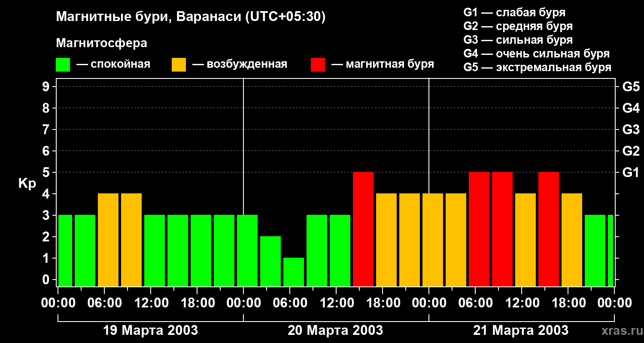Click the '19 Марта 2003' date label

coord(151,331)
